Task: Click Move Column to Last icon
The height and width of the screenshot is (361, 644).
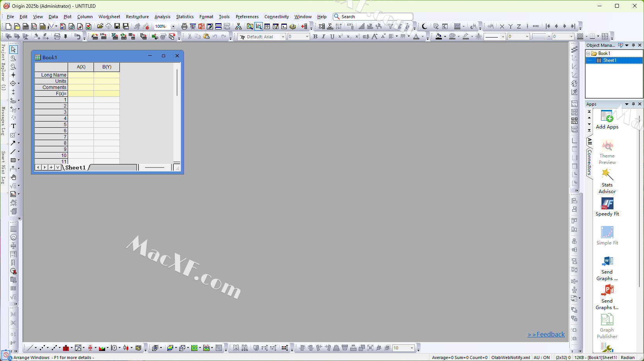Action: (573, 26)
